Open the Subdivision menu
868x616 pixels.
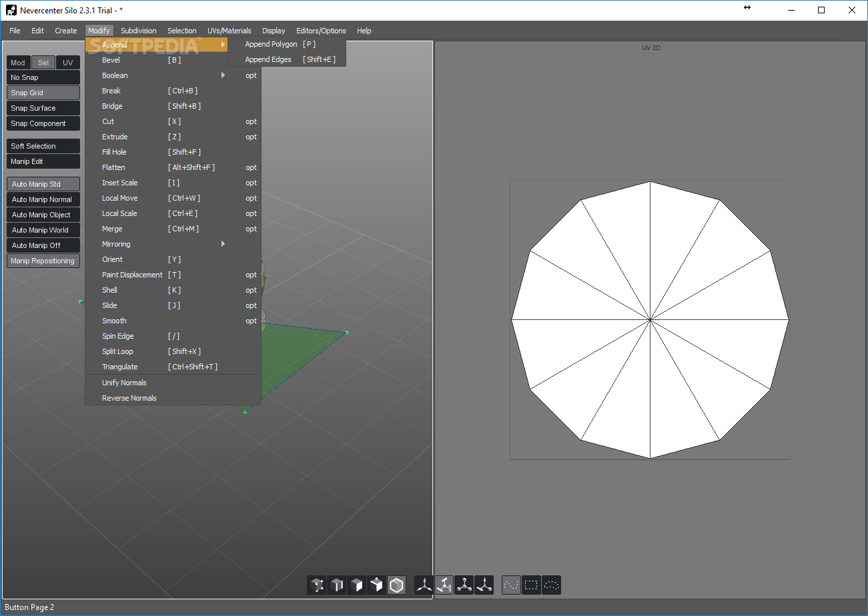tap(139, 31)
